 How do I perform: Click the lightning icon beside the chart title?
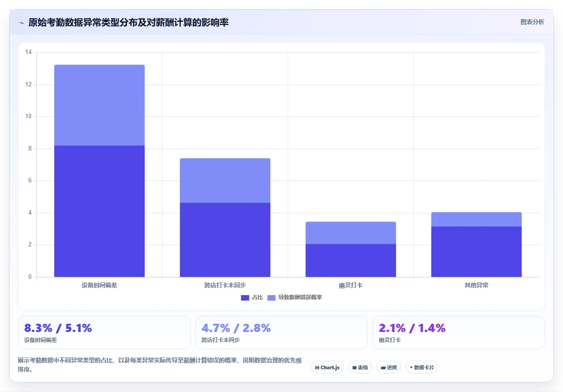click(22, 22)
